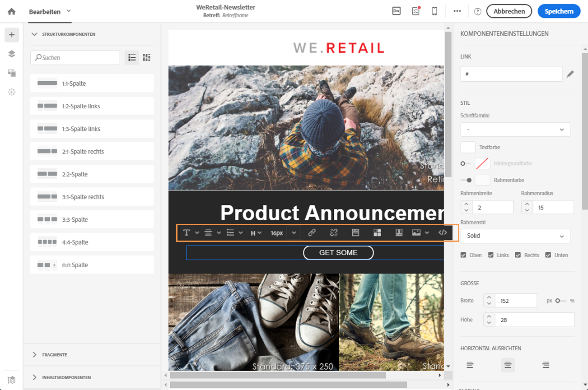The image size is (588, 390).
Task: Switch components to grid view
Action: click(146, 57)
